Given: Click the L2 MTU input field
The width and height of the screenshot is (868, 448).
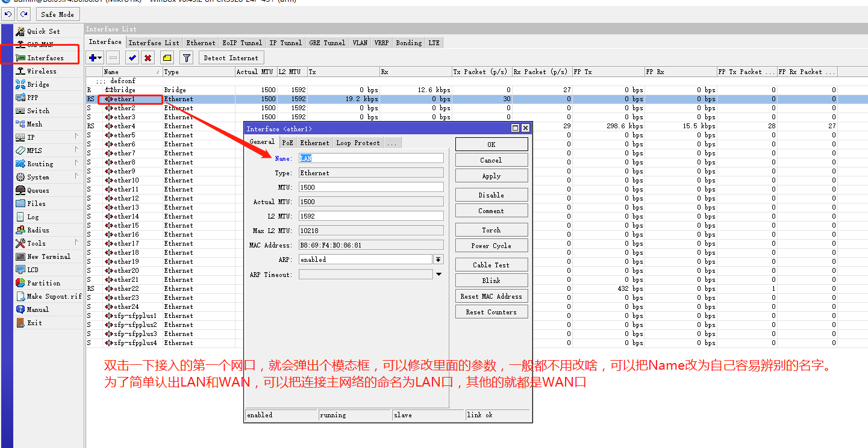Looking at the screenshot, I should click(371, 216).
